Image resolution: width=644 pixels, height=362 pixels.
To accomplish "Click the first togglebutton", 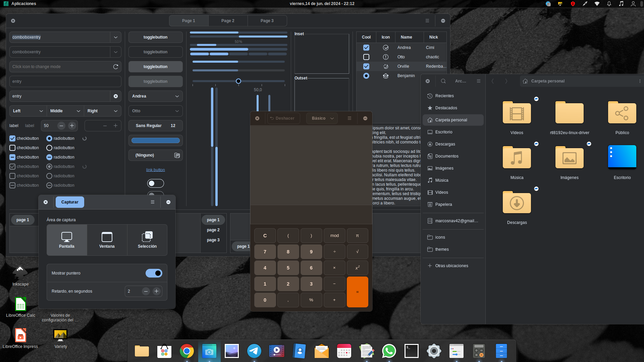I will click(x=156, y=37).
